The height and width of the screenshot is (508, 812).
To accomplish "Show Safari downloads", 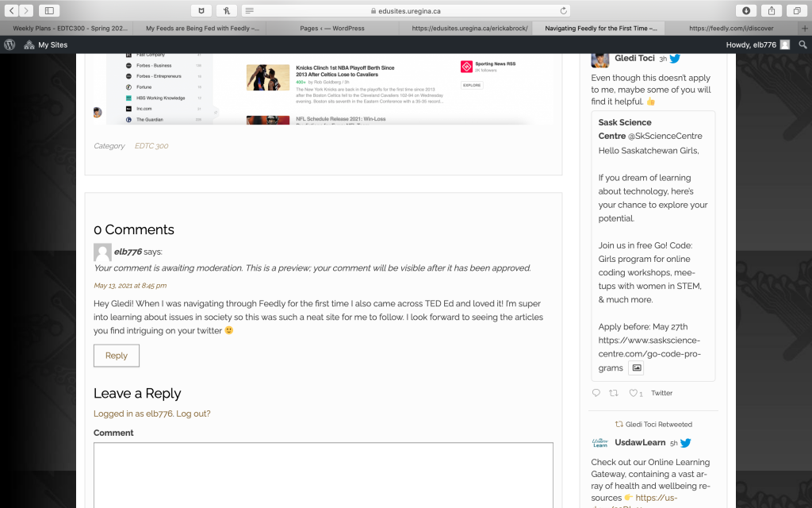I will [x=746, y=10].
